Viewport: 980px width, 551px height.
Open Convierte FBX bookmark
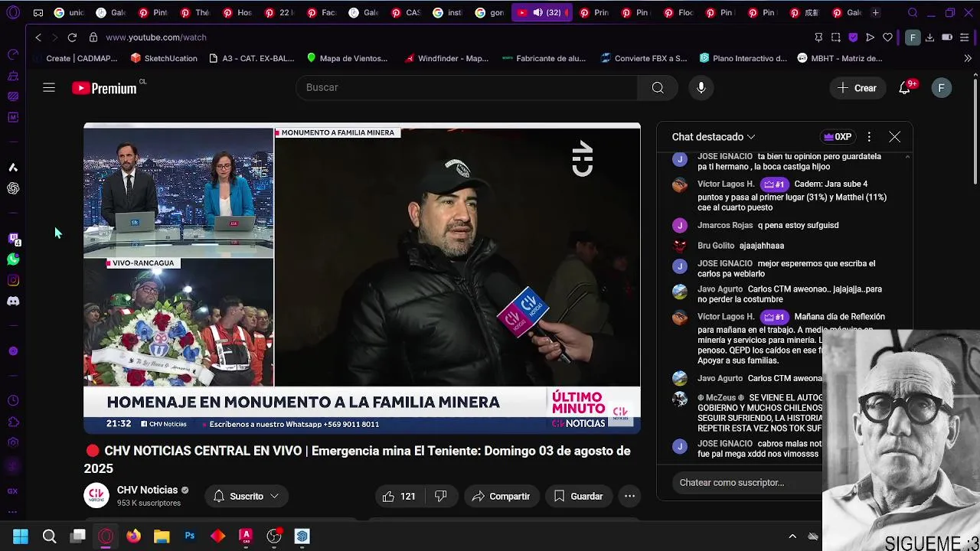pos(644,58)
